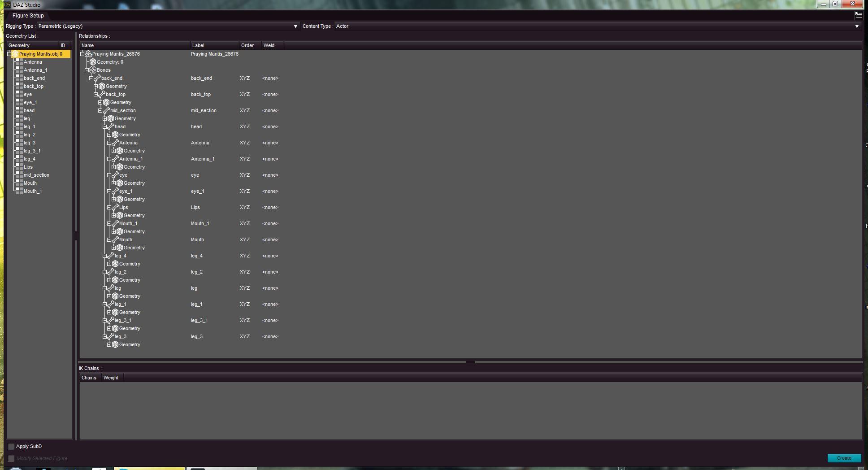Viewport: 868px width, 470px height.
Task: Click the Geometry cube icon under the leg_3 bone
Action: pyautogui.click(x=115, y=344)
